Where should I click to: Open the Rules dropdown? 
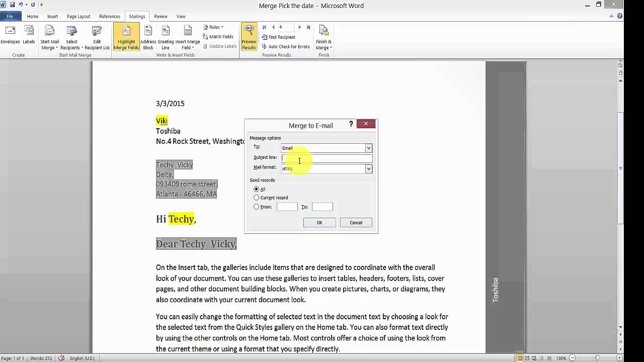[213, 27]
